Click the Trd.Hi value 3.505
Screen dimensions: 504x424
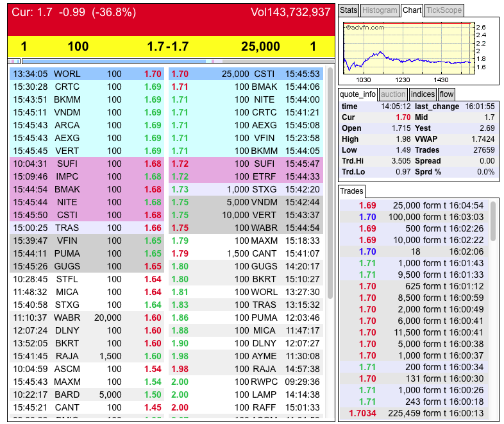[x=401, y=161]
